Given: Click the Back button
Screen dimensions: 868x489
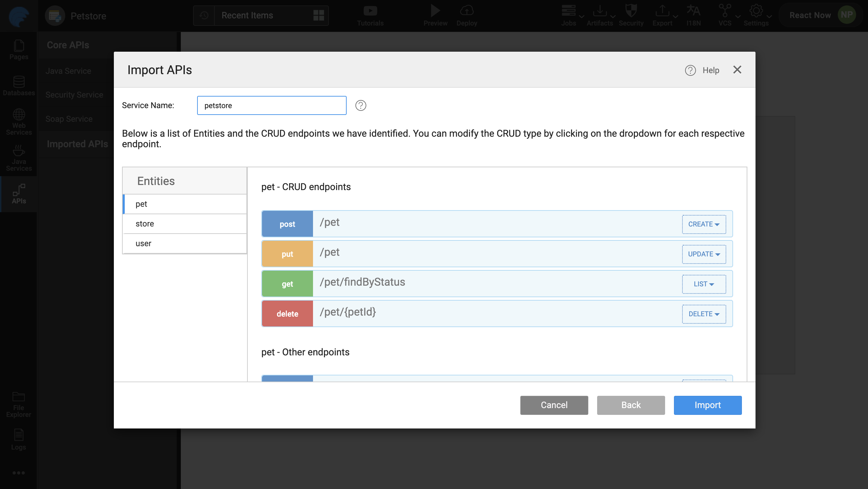Looking at the screenshot, I should point(631,405).
